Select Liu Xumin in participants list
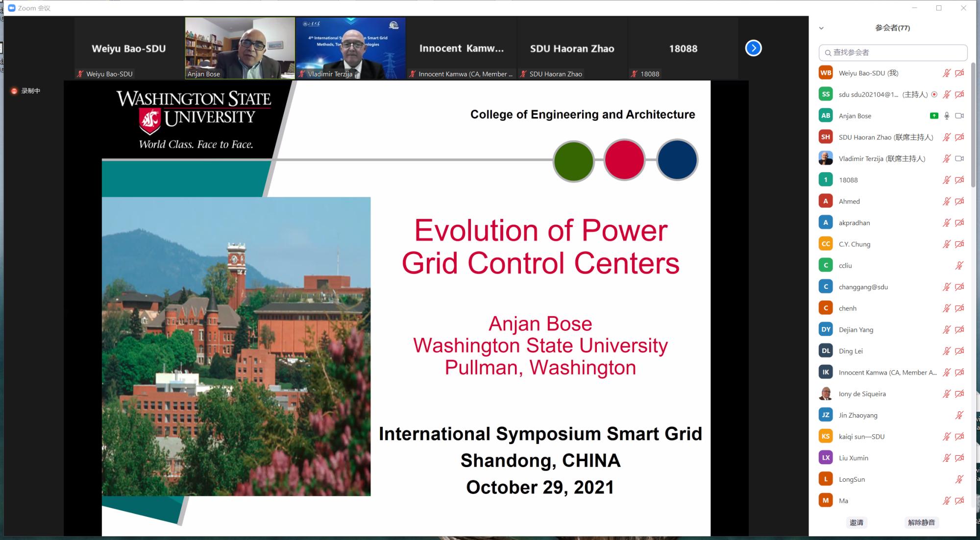The image size is (980, 540). pos(853,458)
